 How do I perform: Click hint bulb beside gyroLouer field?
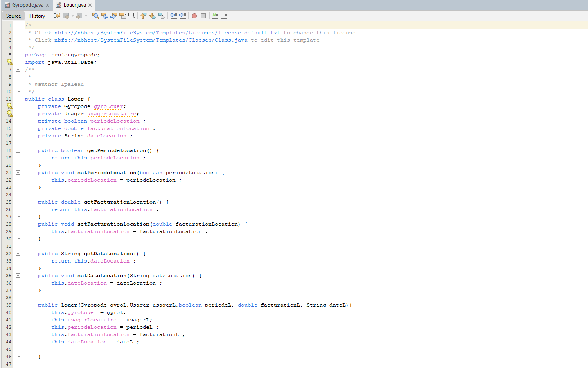click(9, 106)
